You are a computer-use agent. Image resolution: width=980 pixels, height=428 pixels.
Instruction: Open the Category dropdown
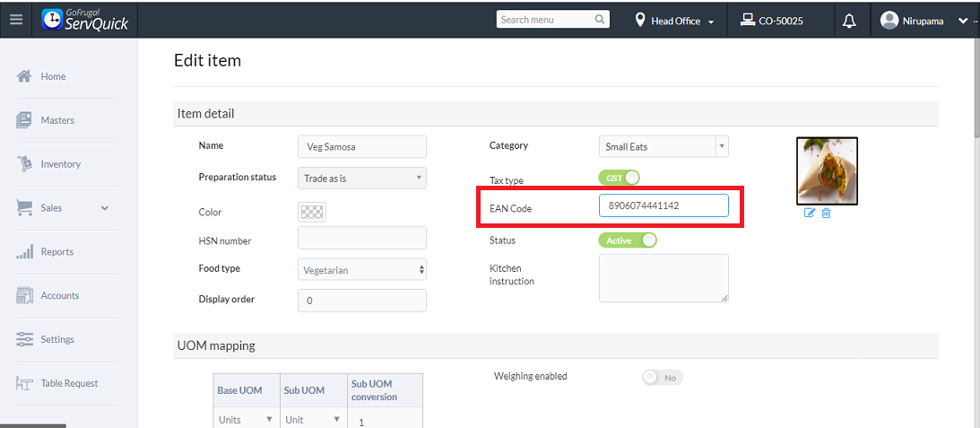point(663,146)
